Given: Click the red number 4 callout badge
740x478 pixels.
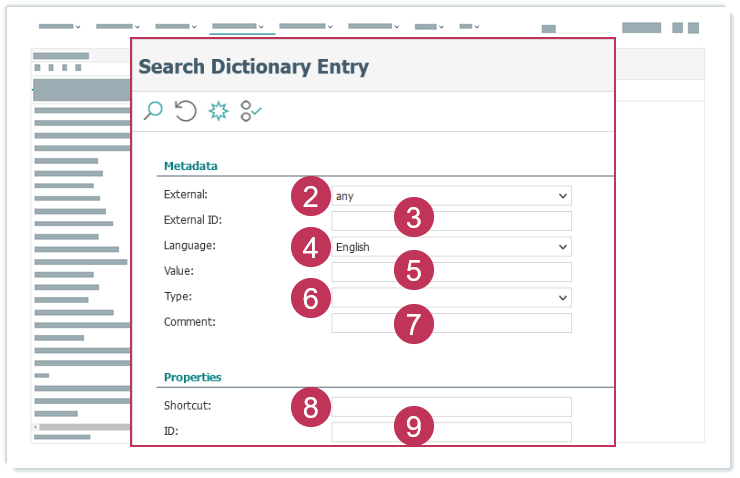Looking at the screenshot, I should coord(311,246).
